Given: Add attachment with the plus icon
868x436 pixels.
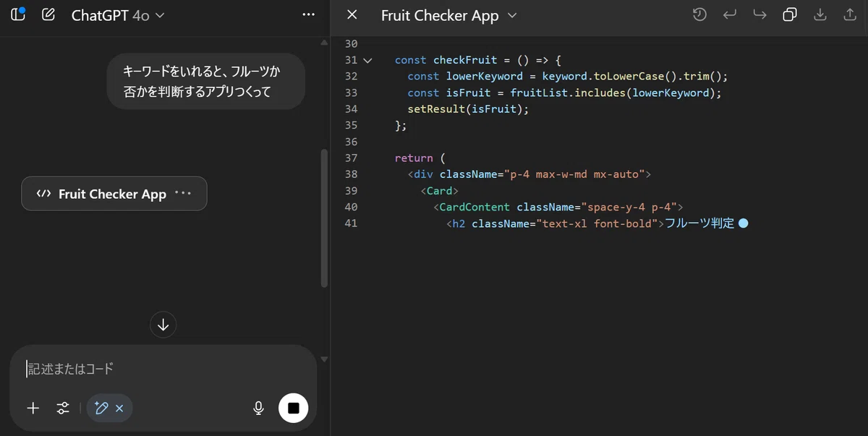Looking at the screenshot, I should pos(33,409).
